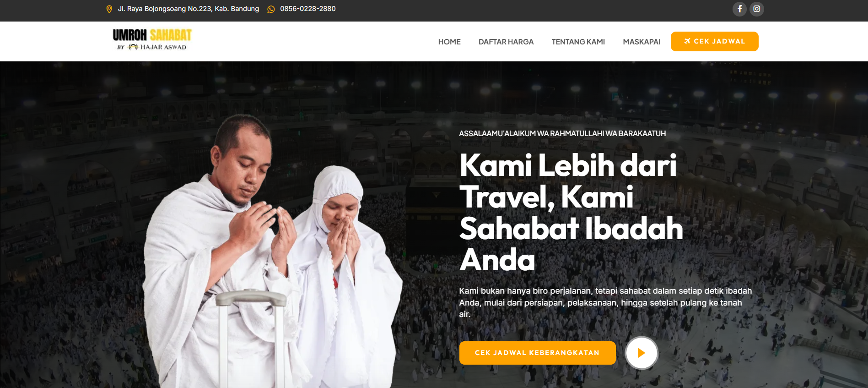The image size is (868, 388).
Task: Click the Cek Jadwal header button
Action: (715, 41)
